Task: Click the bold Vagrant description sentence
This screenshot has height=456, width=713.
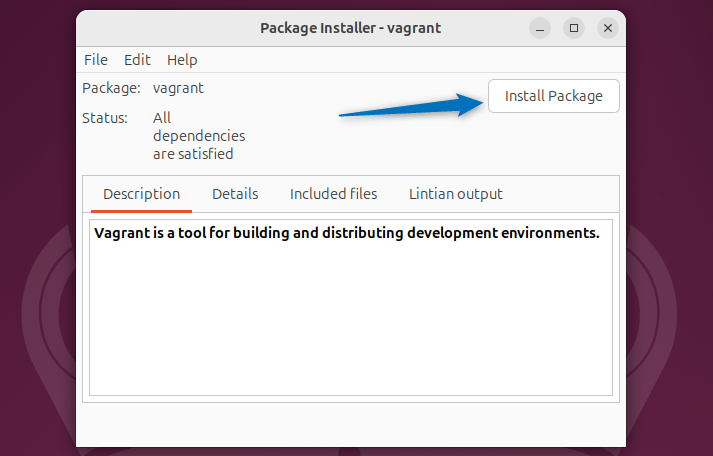Action: coord(346,234)
